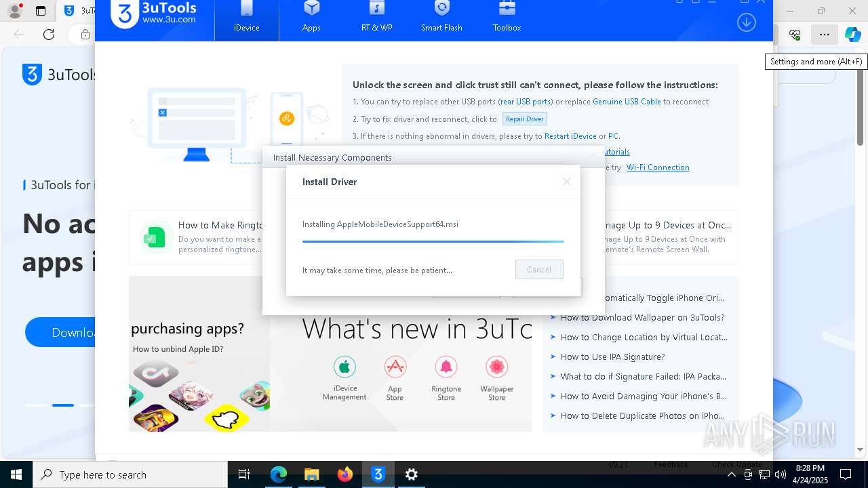Open What to do if Signature Failed
This screenshot has height=488, width=868.
pyautogui.click(x=643, y=376)
